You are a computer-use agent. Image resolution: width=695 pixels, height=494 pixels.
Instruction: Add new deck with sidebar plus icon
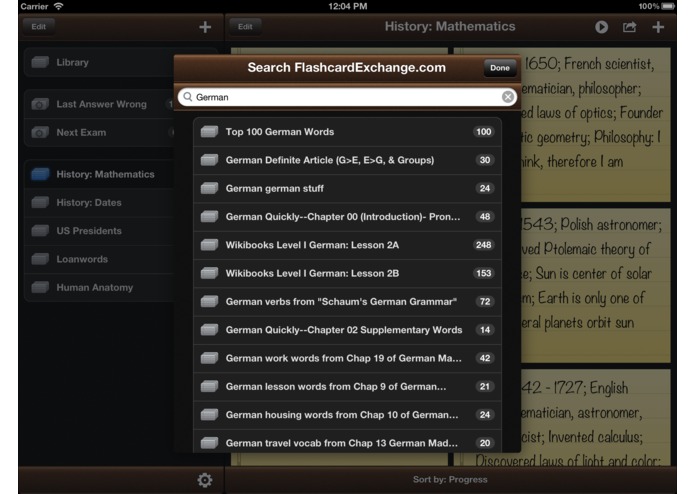[x=205, y=27]
